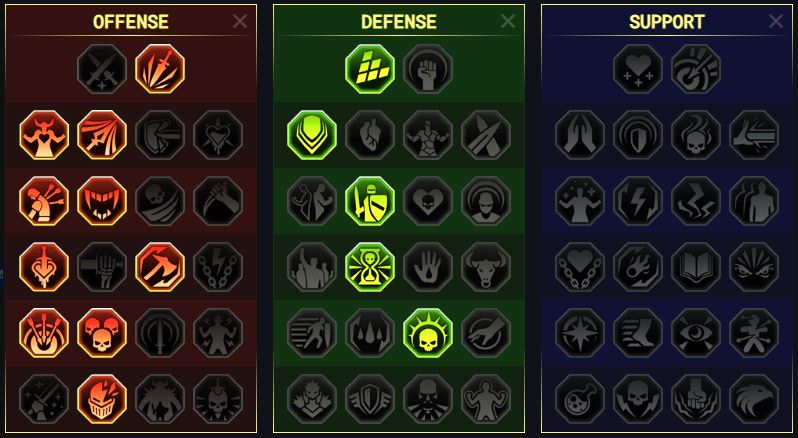Screen dimensions: 798x438
Task: Click the lightning bolt Support mastery
Action: 638,201
